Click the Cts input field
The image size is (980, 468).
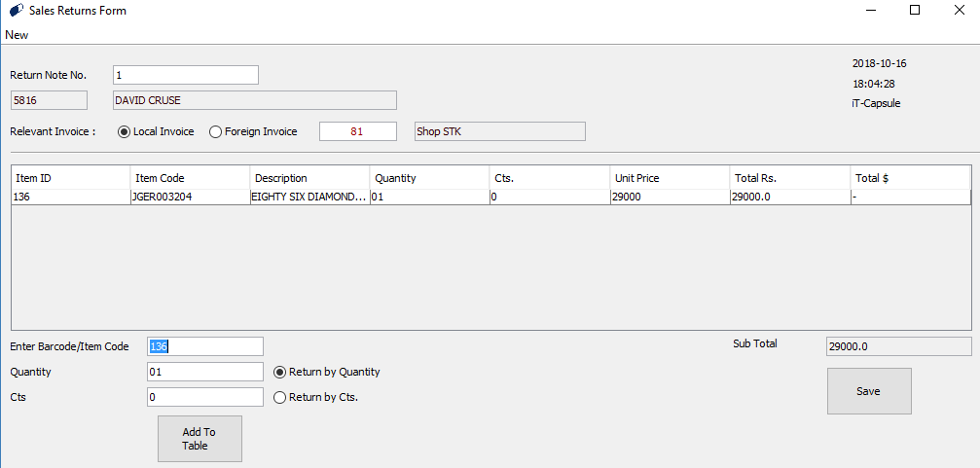point(204,397)
